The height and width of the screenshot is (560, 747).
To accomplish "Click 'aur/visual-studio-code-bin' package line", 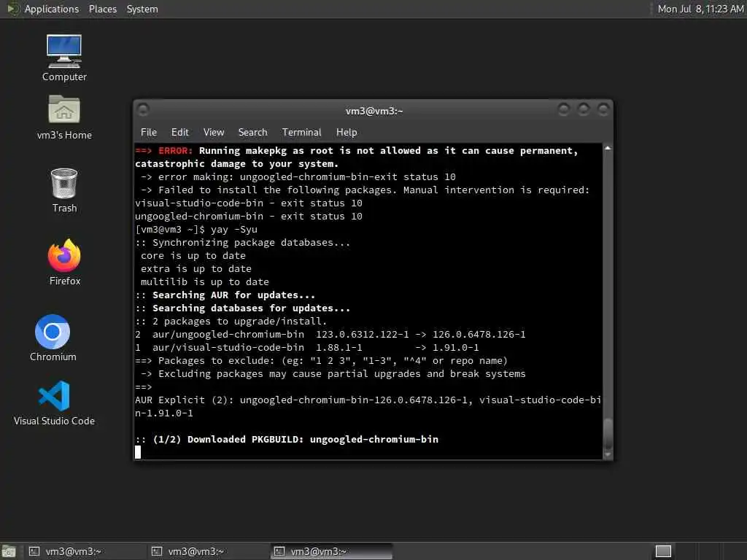I will [x=307, y=348].
